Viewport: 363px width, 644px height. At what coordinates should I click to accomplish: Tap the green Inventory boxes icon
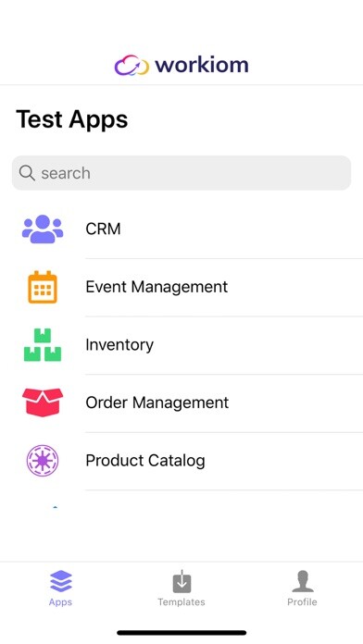pyautogui.click(x=43, y=344)
